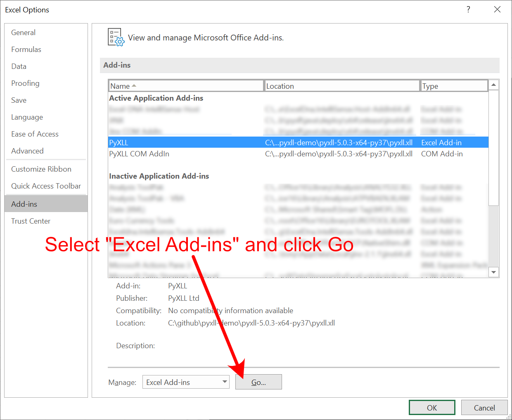Image resolution: width=512 pixels, height=420 pixels.
Task: Click the PyXLL Ltd publisher value
Action: click(184, 298)
